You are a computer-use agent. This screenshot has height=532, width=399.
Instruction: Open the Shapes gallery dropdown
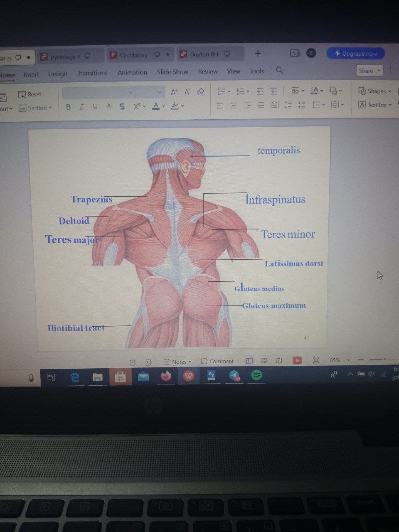tap(374, 91)
